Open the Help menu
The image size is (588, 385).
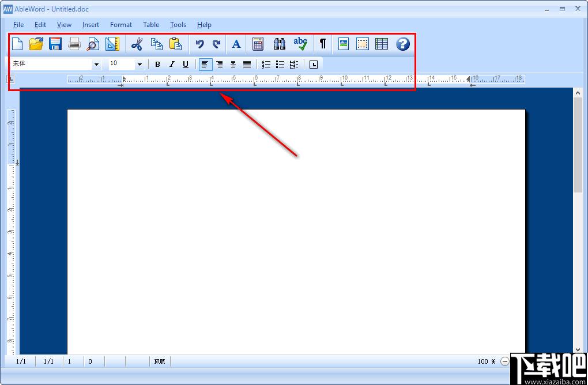[x=204, y=25]
